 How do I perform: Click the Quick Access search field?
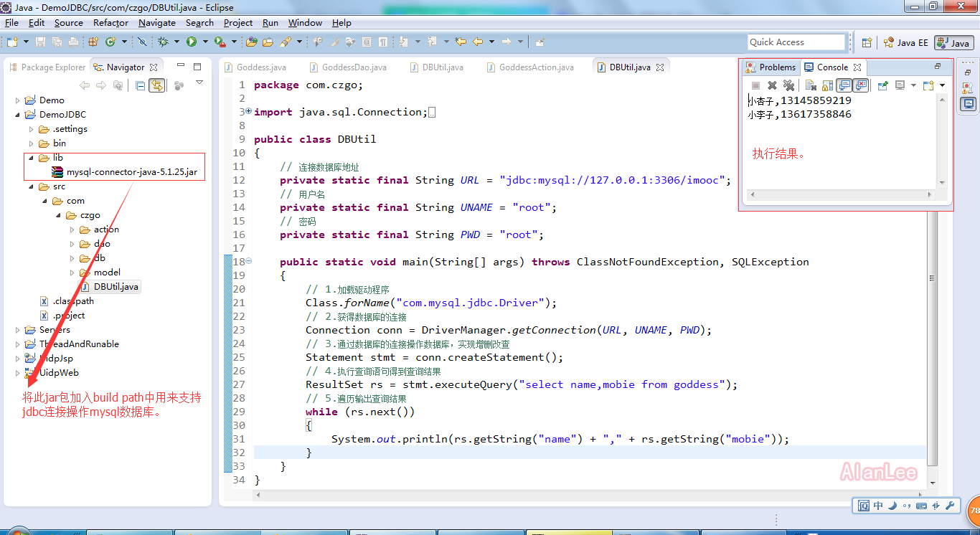(796, 42)
